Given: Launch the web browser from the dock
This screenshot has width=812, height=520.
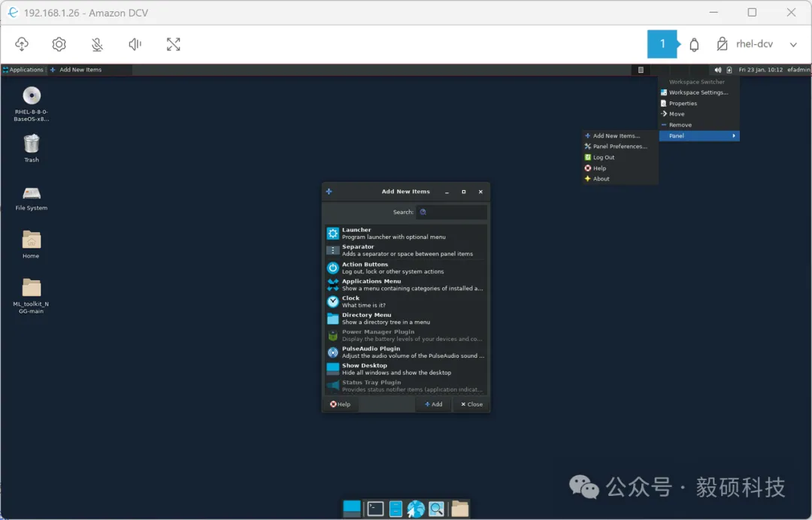Looking at the screenshot, I should point(416,509).
